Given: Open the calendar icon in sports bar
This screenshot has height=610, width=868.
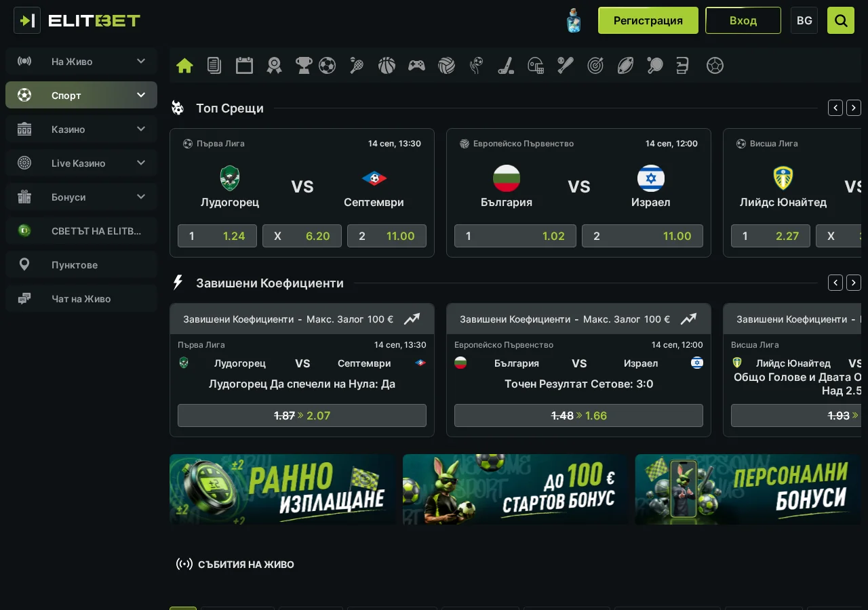Looking at the screenshot, I should coord(244,66).
